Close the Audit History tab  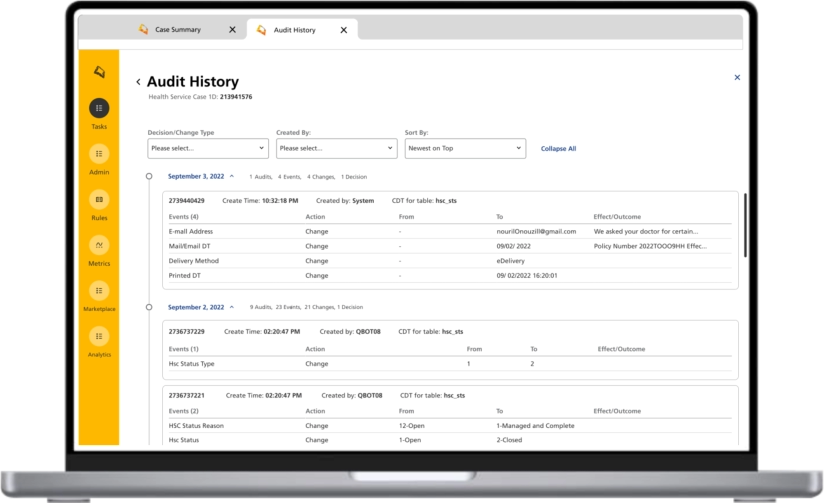point(344,30)
